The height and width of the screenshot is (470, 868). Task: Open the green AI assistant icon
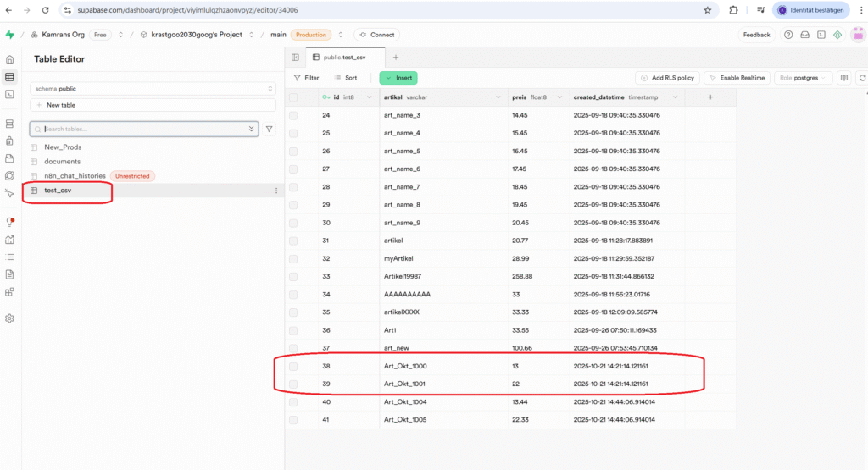click(x=837, y=34)
